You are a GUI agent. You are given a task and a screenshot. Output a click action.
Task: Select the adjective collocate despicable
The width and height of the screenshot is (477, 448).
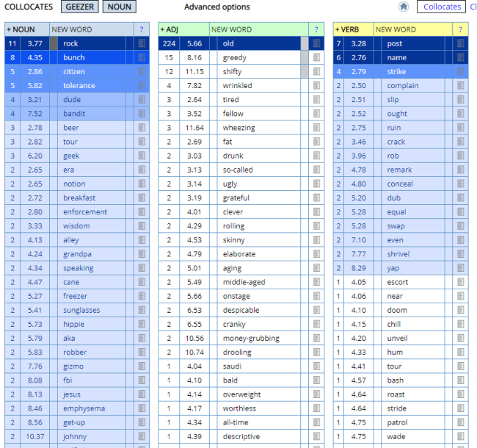click(x=241, y=310)
